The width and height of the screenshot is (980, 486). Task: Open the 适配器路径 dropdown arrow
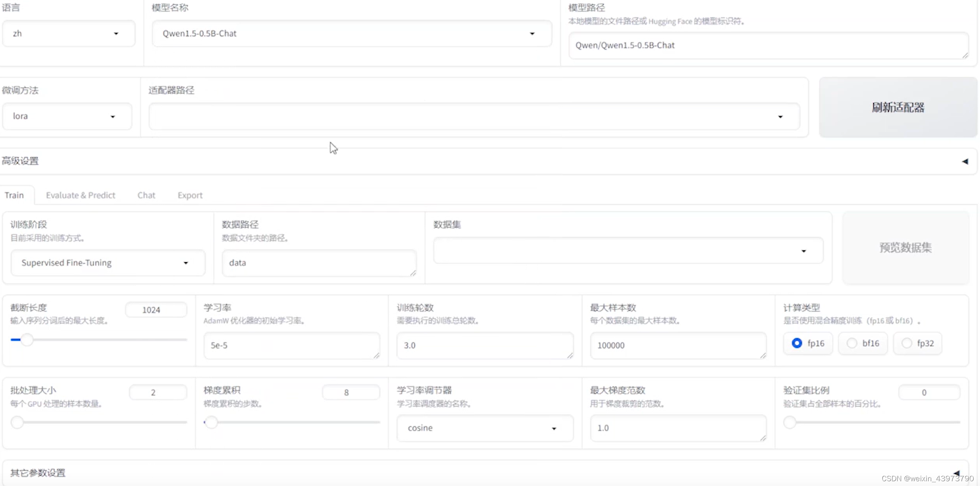point(780,117)
